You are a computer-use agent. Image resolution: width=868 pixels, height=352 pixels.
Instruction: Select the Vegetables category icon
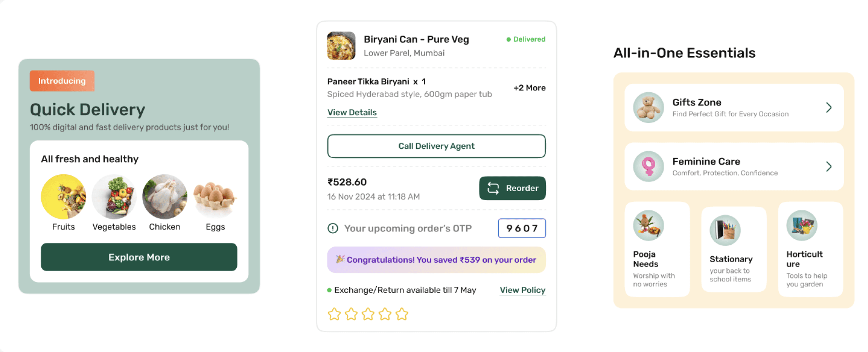[x=114, y=196]
